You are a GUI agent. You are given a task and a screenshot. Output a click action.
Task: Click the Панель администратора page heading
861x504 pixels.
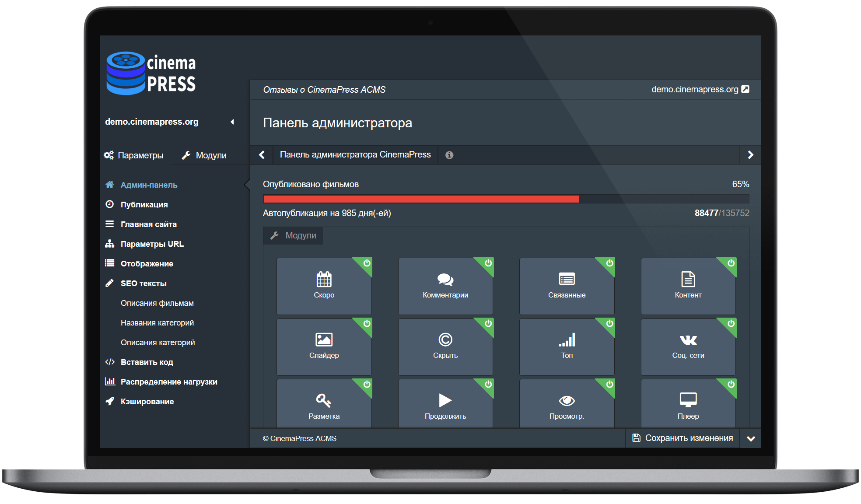coord(337,123)
